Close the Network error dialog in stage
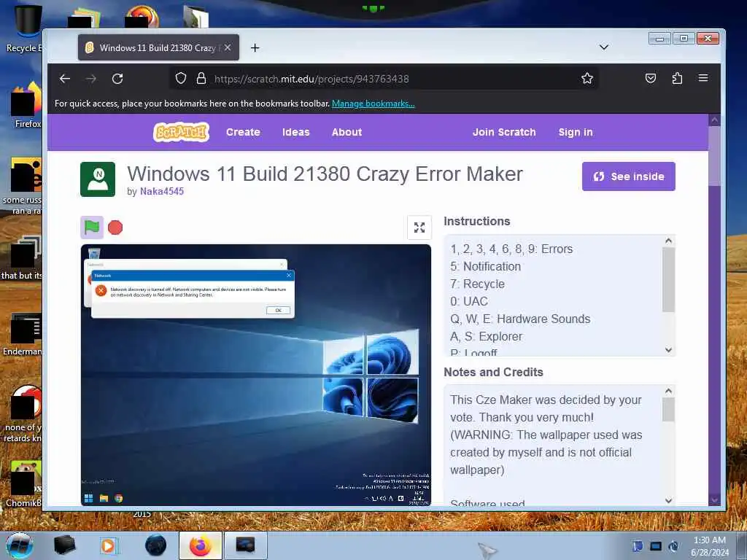This screenshot has height=560, width=747. point(288,275)
